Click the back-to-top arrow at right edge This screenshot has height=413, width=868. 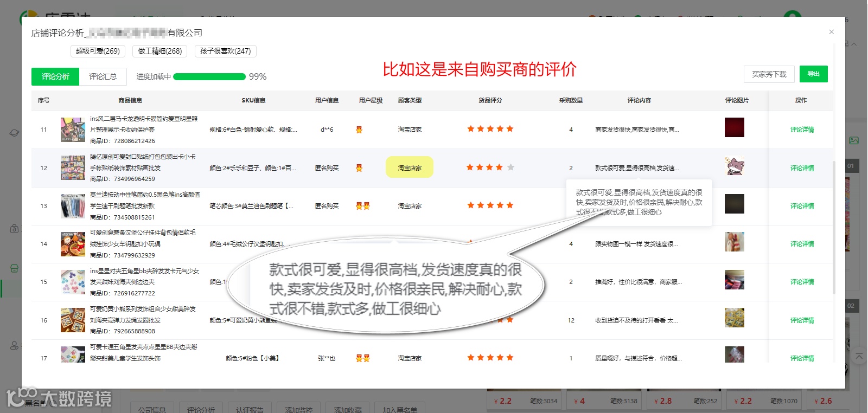(859, 356)
